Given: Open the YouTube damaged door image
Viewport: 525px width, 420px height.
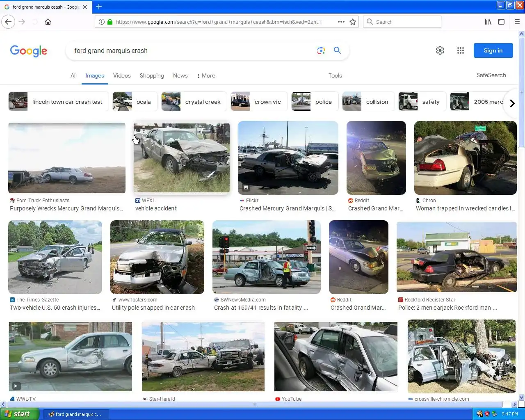Looking at the screenshot, I should tap(336, 356).
